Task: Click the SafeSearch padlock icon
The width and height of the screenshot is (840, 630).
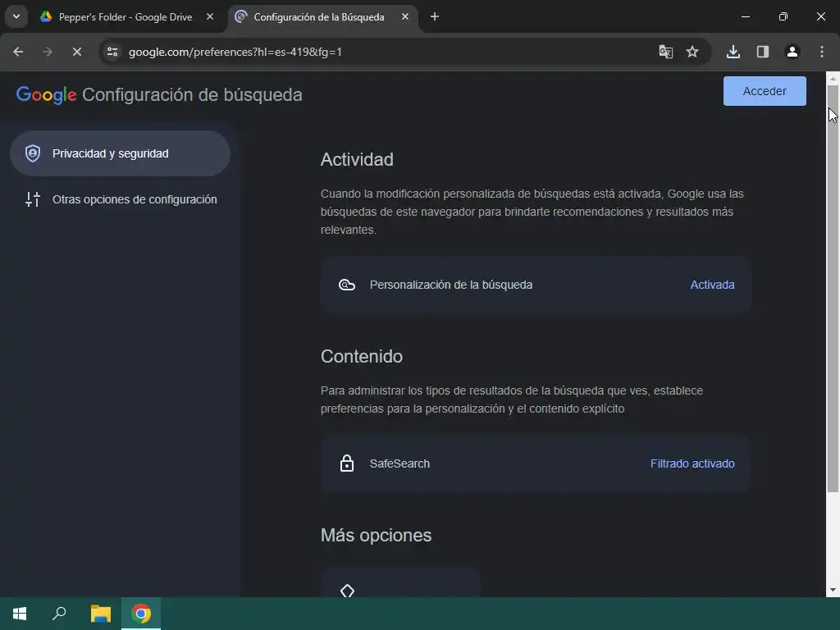Action: [x=347, y=463]
